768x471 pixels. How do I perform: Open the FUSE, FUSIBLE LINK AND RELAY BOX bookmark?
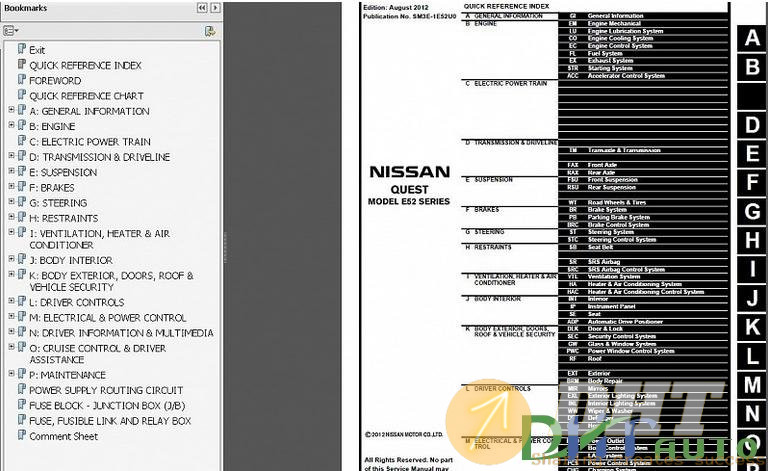tap(110, 421)
